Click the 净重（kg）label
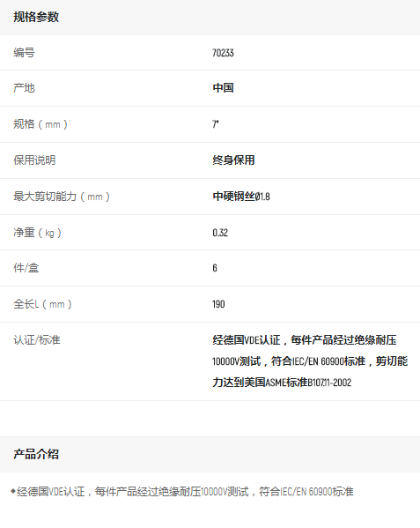Screen dimensions: 420x528 (37, 233)
